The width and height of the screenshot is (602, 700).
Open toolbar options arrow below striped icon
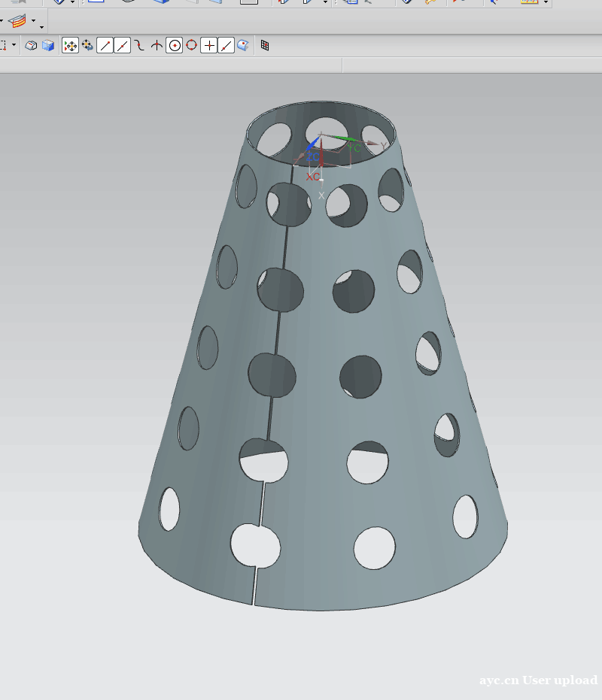[x=41, y=28]
